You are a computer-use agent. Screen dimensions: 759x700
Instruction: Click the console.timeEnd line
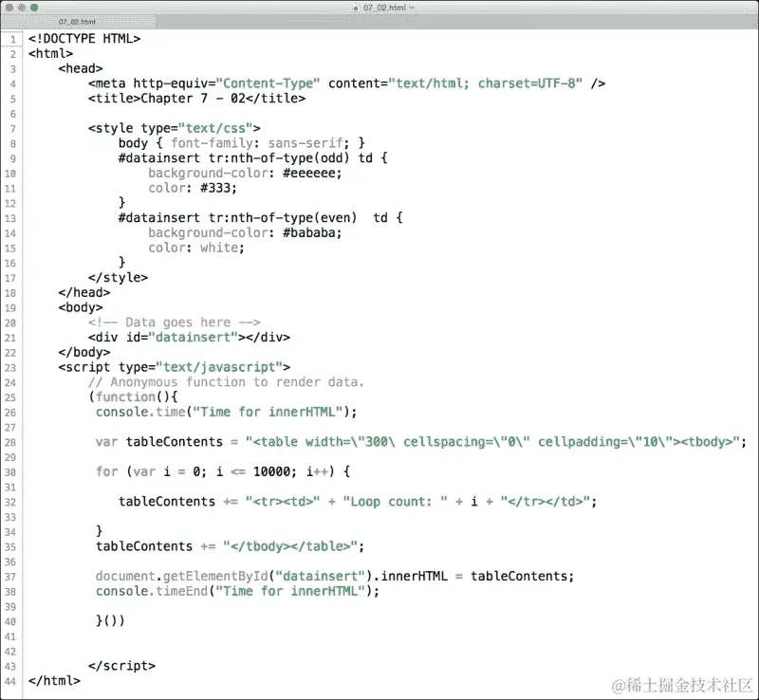tap(238, 591)
